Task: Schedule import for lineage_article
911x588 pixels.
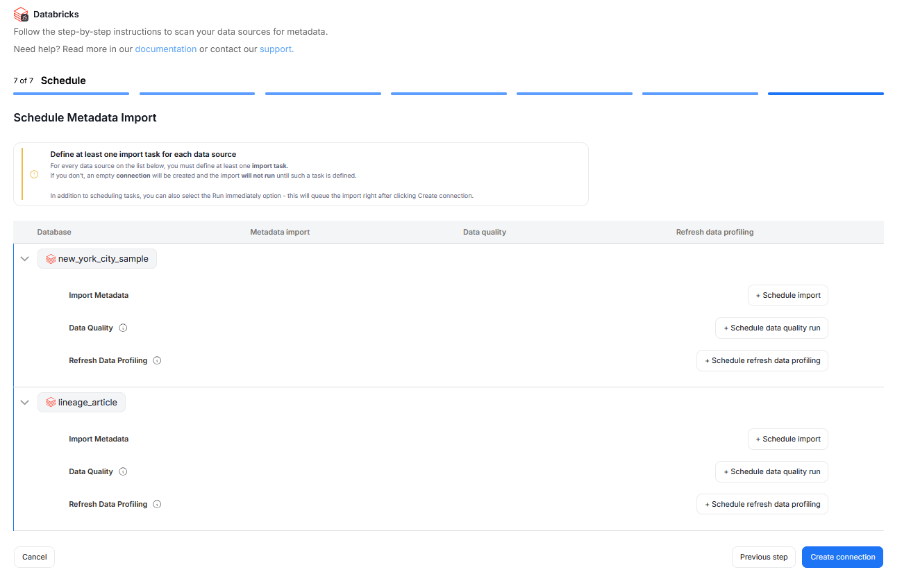Action: click(787, 439)
